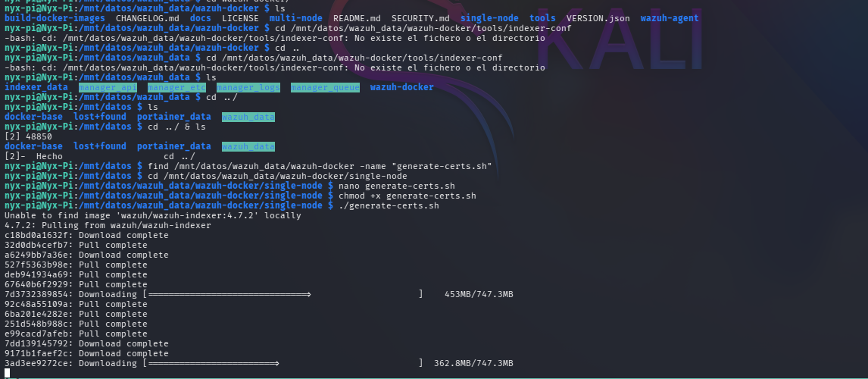The width and height of the screenshot is (868, 379).
Task: Click the 362.8MB/747.3MB download size
Action: coord(473,364)
